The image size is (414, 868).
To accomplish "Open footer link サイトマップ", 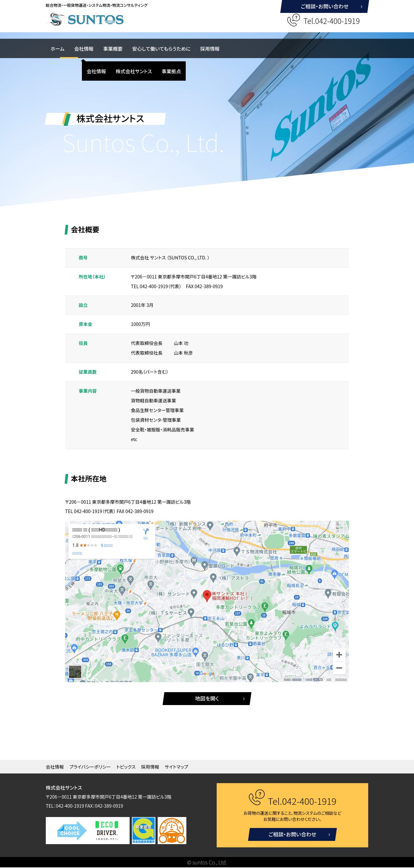I will [x=176, y=767].
